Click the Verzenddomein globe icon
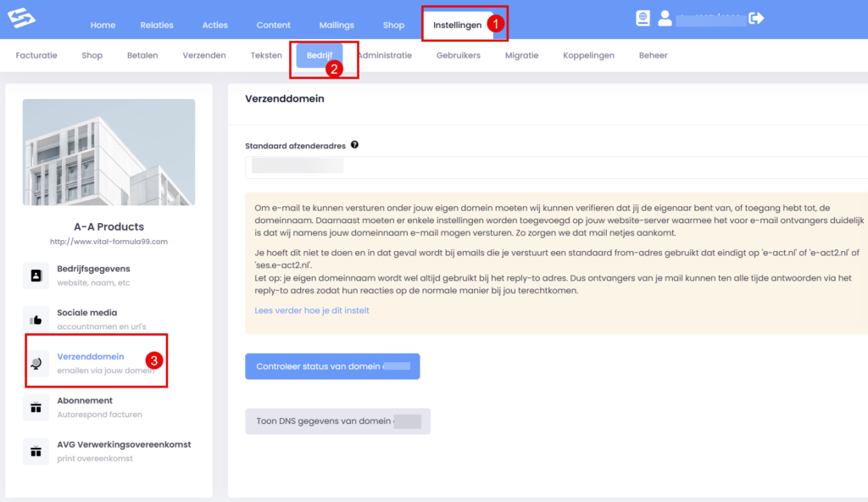This screenshot has width=868, height=502. tap(36, 363)
